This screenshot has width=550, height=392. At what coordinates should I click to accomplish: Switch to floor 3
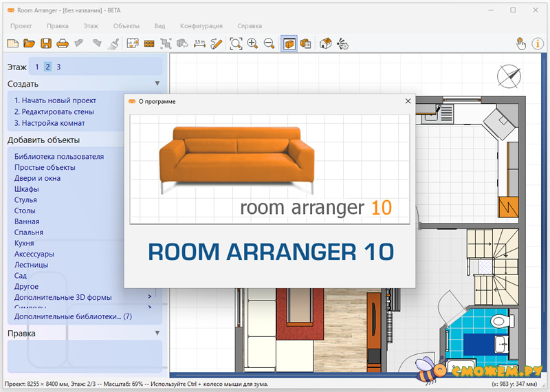point(58,67)
